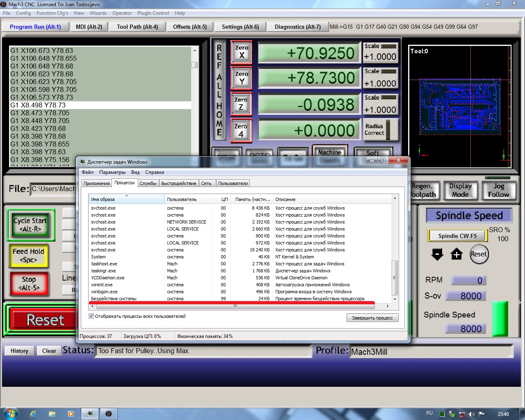Sort processes by Имя образа column
525x420 pixels.
click(x=127, y=199)
